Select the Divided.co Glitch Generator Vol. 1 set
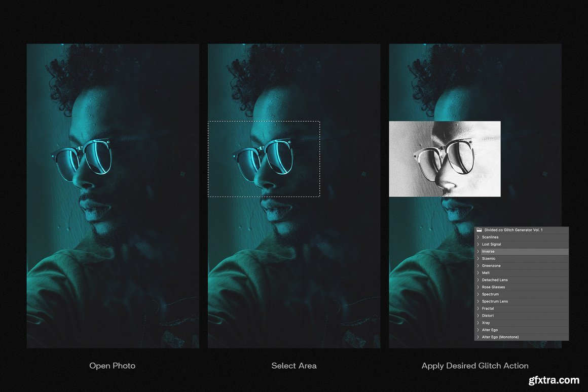The height and width of the screenshot is (392, 588). tap(513, 230)
